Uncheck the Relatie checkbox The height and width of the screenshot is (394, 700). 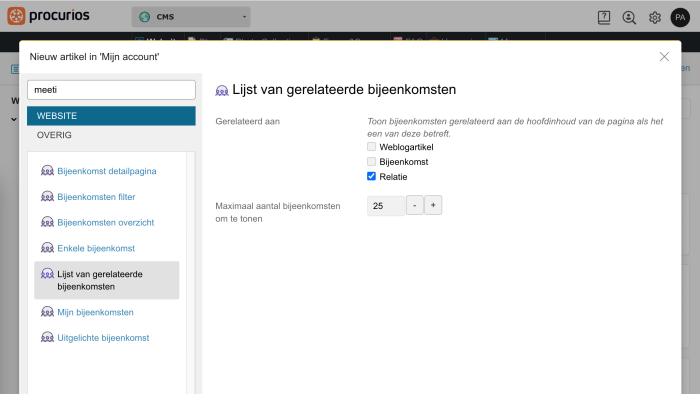(x=371, y=176)
